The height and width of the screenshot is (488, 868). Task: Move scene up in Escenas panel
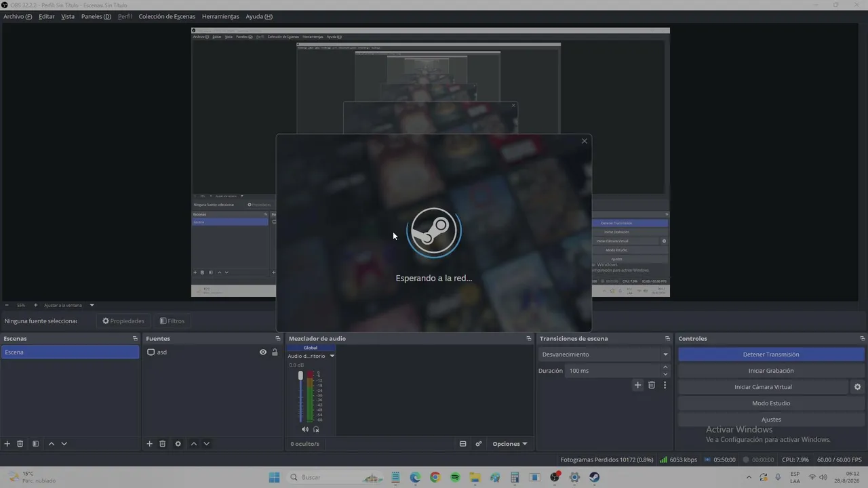[x=51, y=444]
